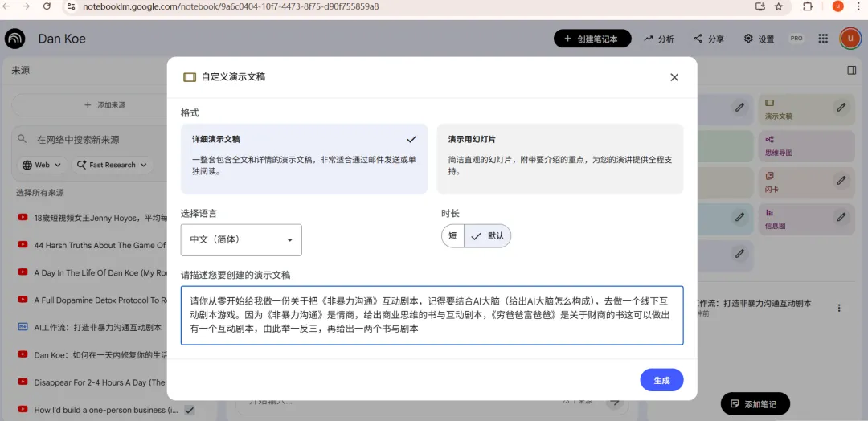868x421 pixels.
Task: Click 分享 button
Action: click(x=709, y=39)
